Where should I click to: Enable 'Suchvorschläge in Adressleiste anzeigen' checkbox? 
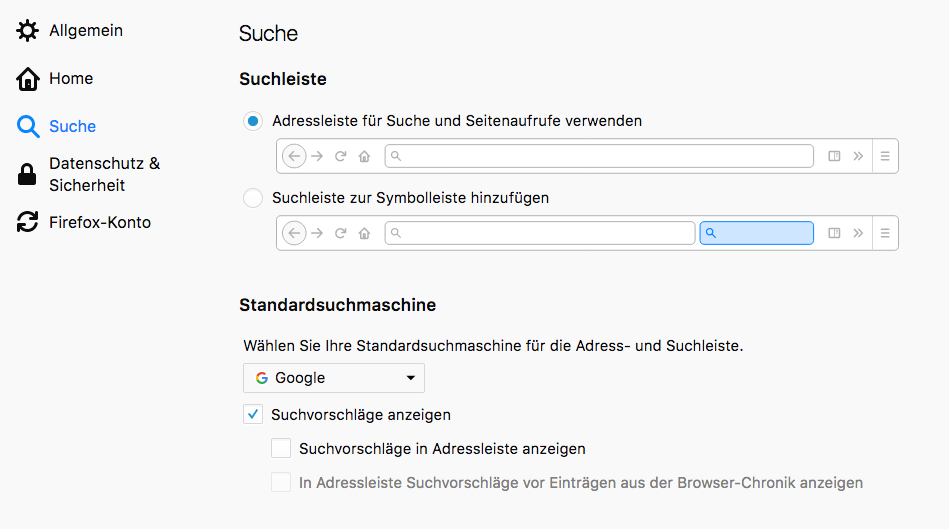click(281, 449)
